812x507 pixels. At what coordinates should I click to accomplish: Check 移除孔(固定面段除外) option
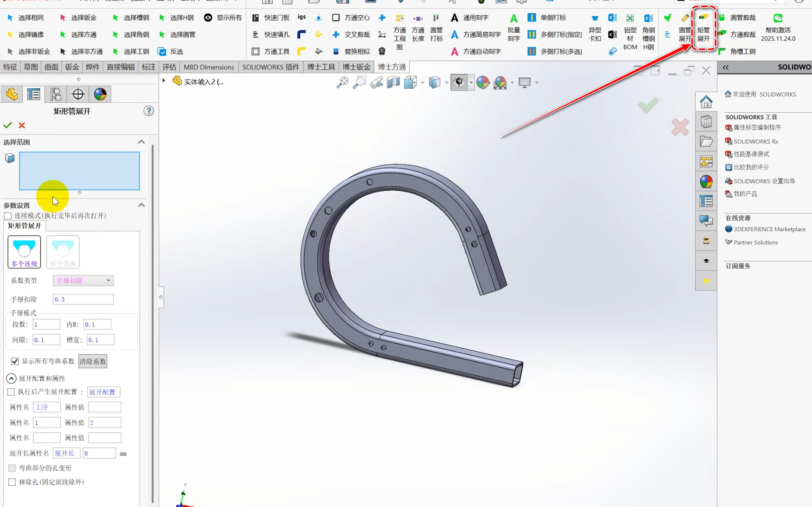(12, 482)
